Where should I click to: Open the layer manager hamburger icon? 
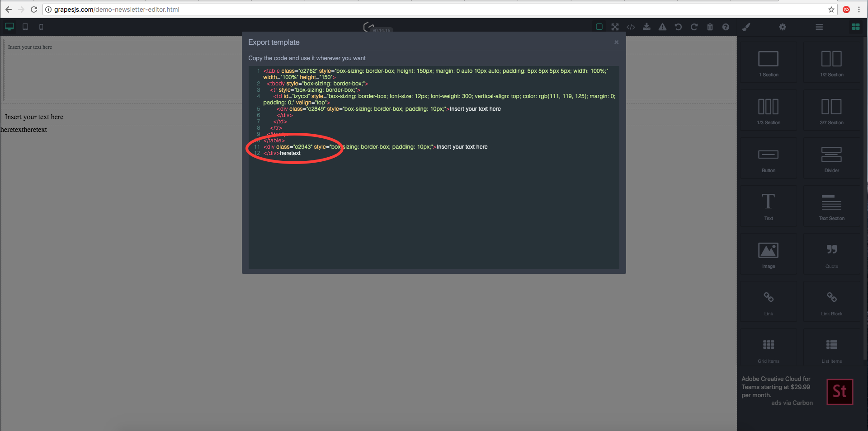819,27
